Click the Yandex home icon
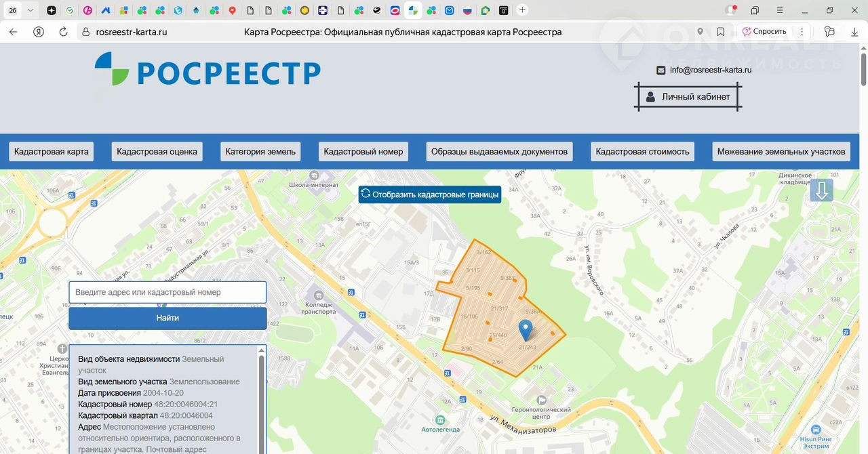The width and height of the screenshot is (868, 454). click(x=39, y=32)
